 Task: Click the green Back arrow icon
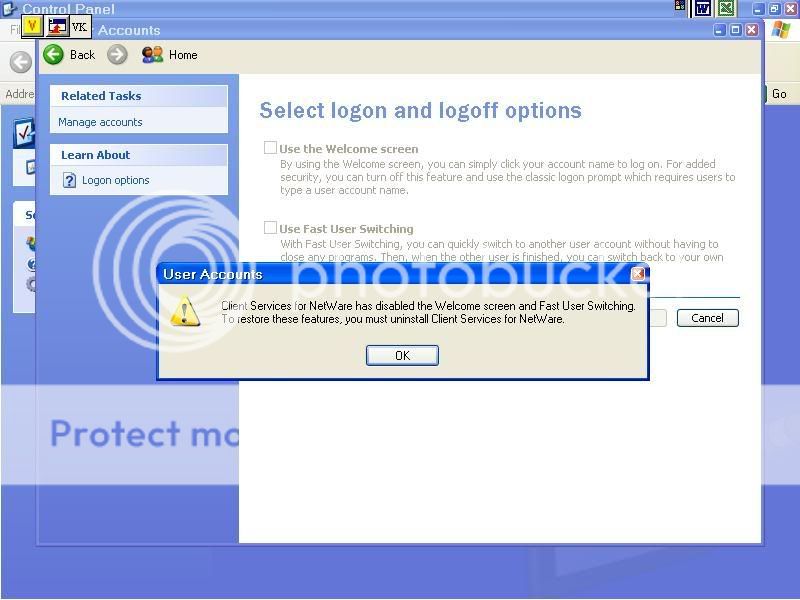click(53, 55)
